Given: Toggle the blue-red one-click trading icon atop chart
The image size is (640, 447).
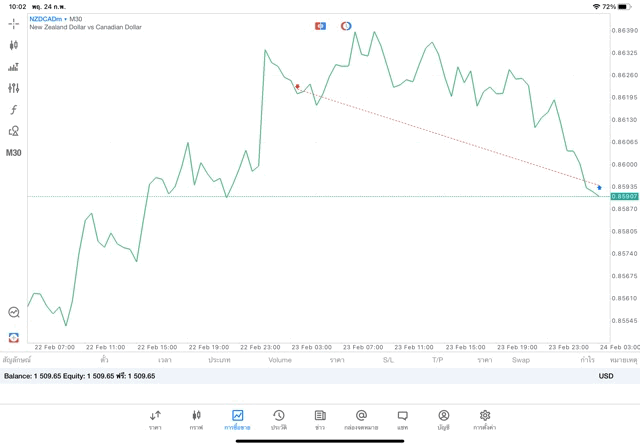Looking at the screenshot, I should click(320, 26).
